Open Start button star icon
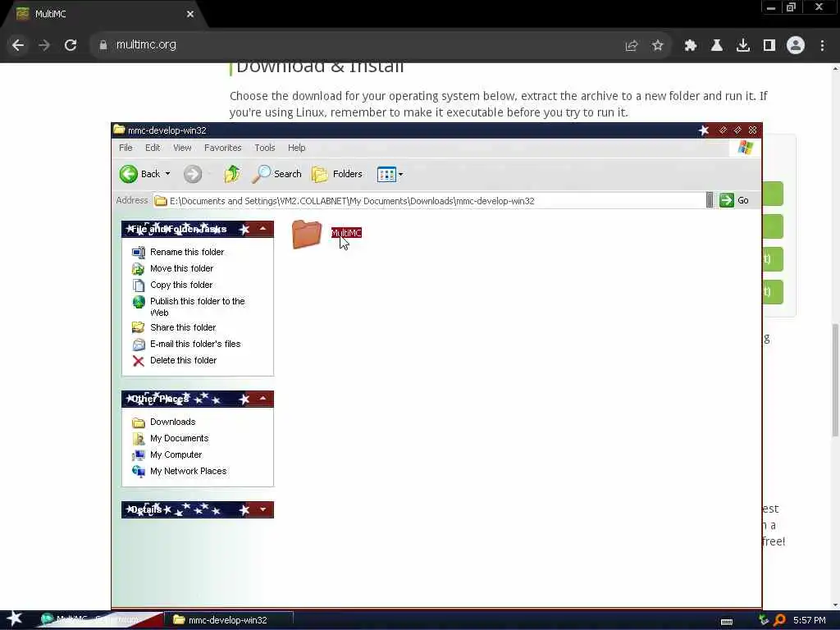The width and height of the screenshot is (840, 630). 15,619
